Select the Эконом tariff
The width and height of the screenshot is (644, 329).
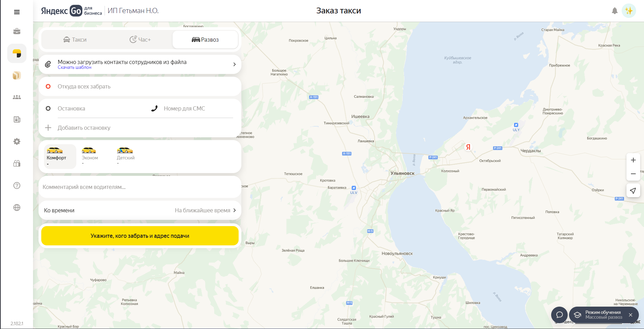90,157
